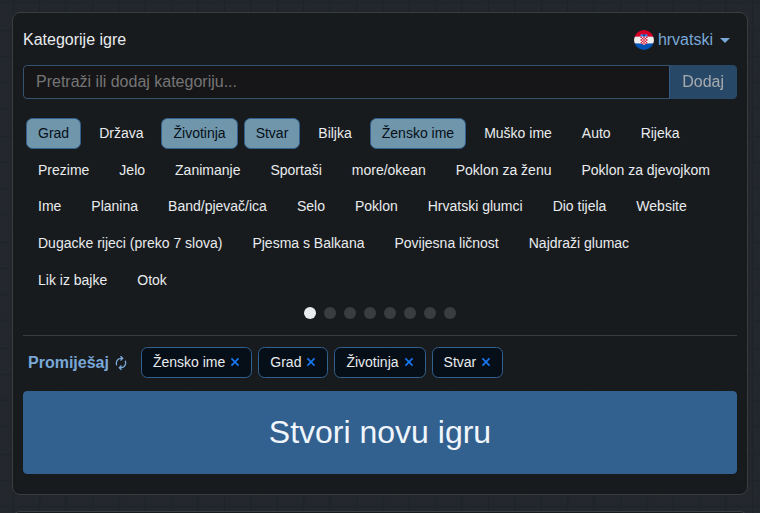Pick the Lik iz bajke category
Viewport: 760px width, 513px height.
tap(73, 280)
